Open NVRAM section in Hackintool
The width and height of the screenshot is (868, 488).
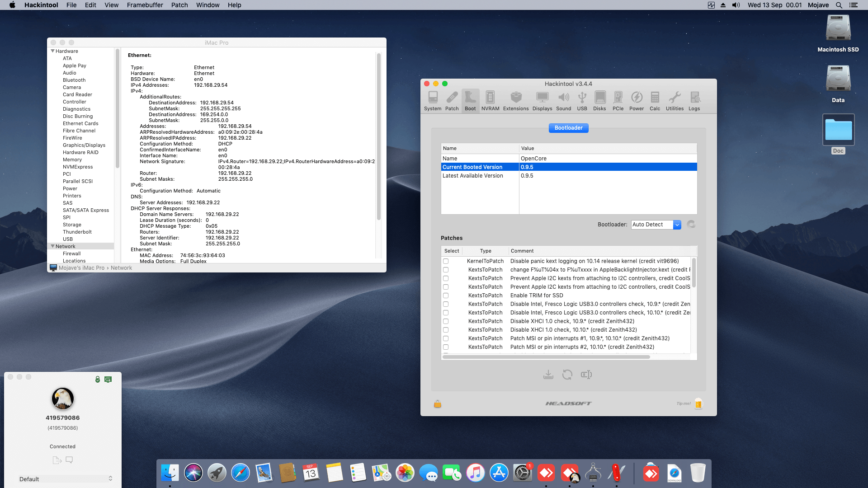pyautogui.click(x=490, y=101)
